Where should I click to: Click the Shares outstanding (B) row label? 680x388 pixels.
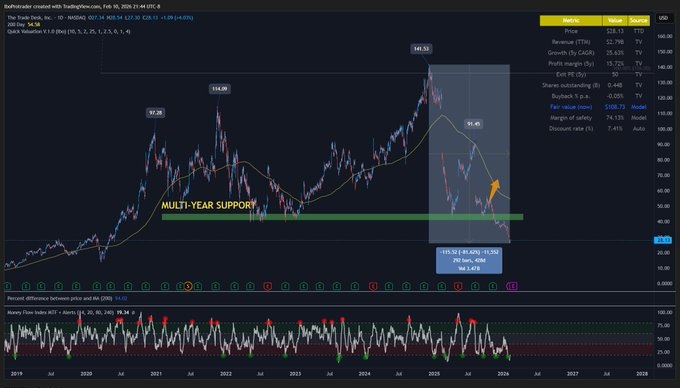click(x=571, y=85)
